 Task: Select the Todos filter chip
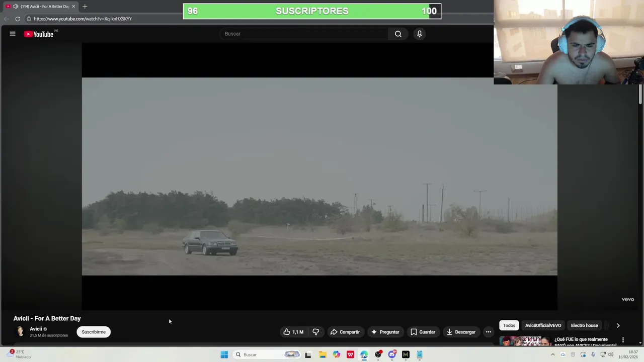pyautogui.click(x=509, y=325)
